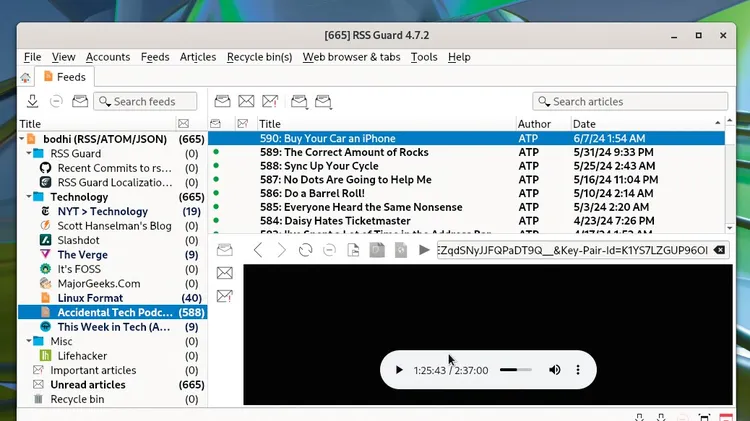Adjust the audio player volume slider
Screen dimensions: 750x421
point(516,370)
